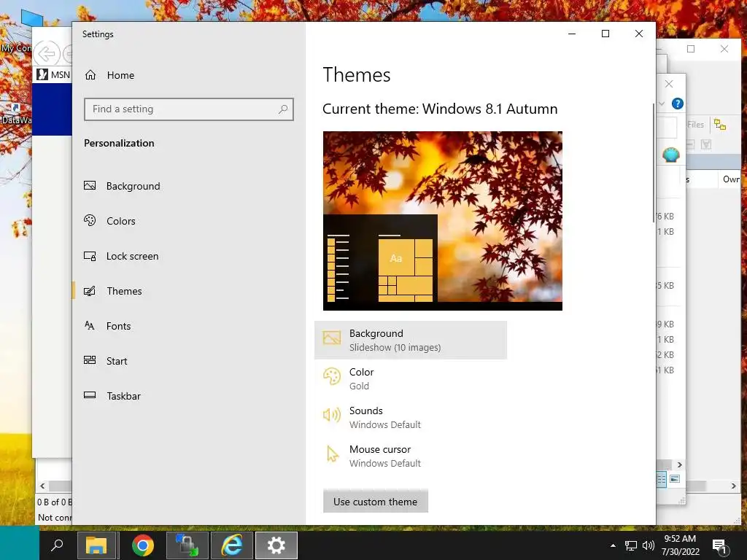This screenshot has height=560, width=747.
Task: Click the gold Color palette icon
Action: (x=332, y=376)
